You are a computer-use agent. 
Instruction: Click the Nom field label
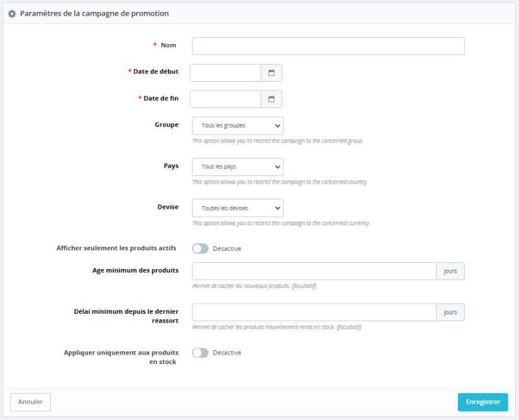click(169, 45)
